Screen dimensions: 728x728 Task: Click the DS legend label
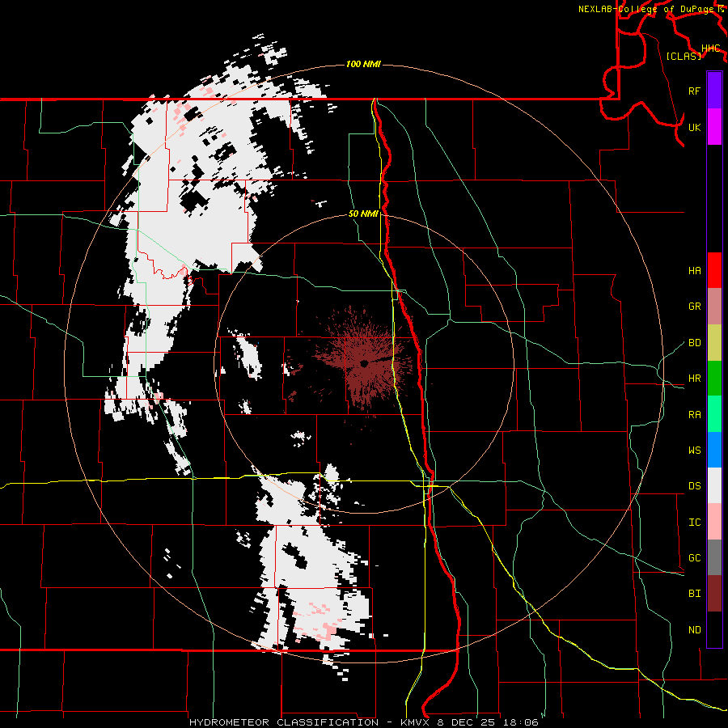694,486
